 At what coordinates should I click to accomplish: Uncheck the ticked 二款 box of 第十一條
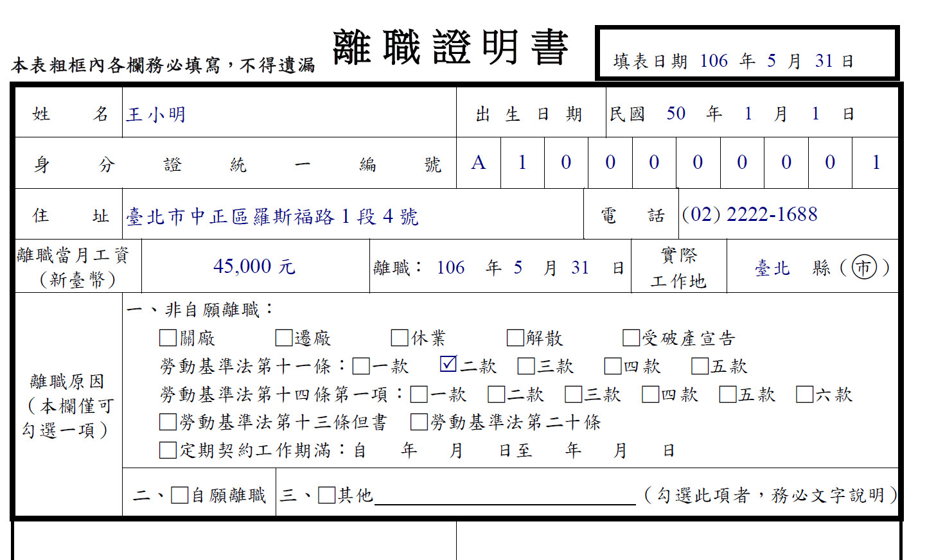click(448, 364)
